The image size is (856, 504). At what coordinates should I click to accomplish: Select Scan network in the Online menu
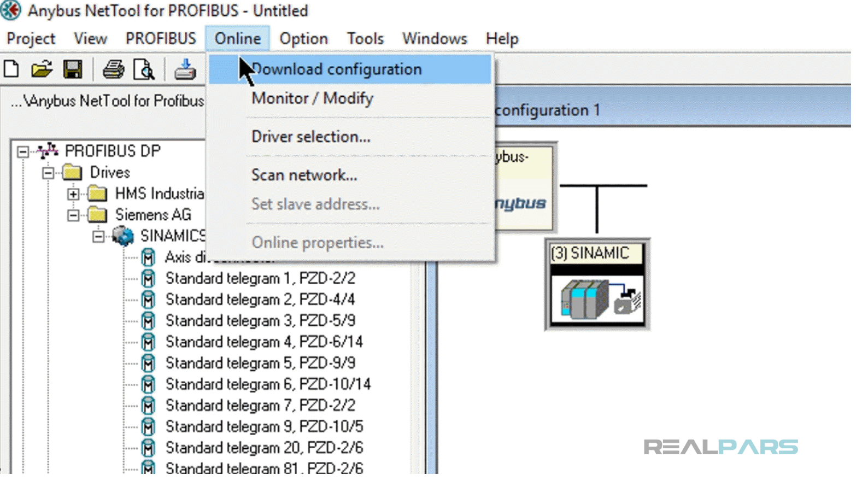304,175
